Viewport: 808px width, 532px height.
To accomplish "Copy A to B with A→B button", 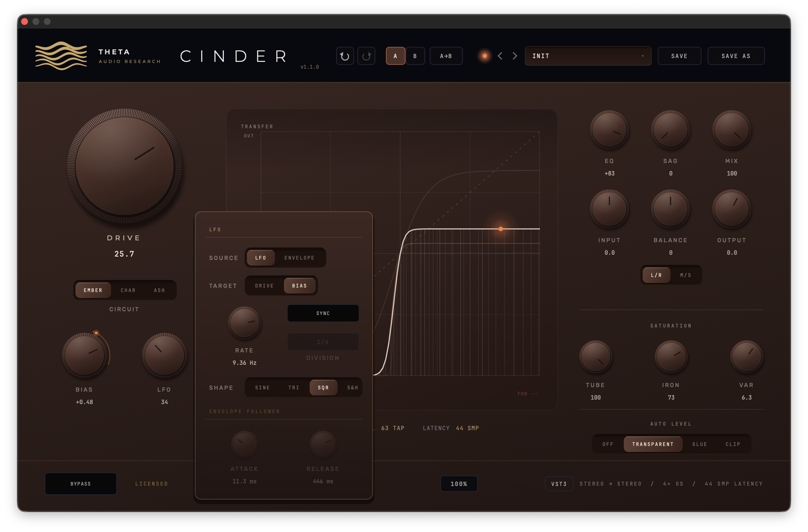I will click(446, 56).
